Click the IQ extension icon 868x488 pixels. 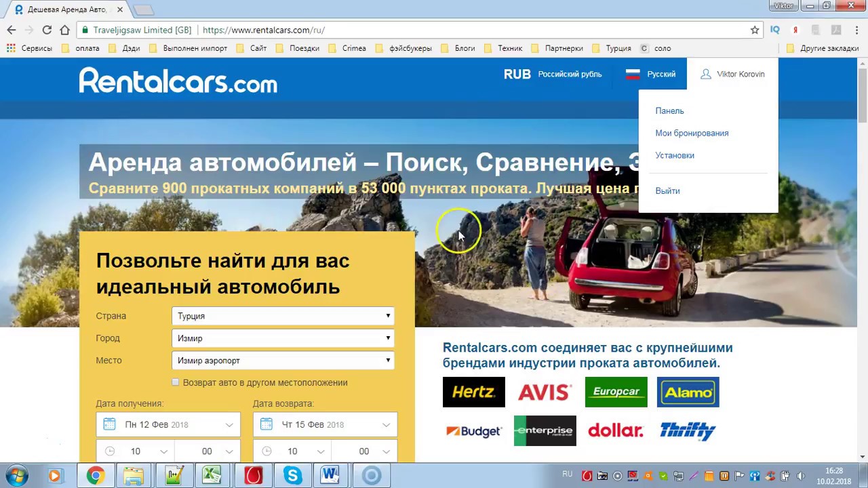[x=775, y=30]
